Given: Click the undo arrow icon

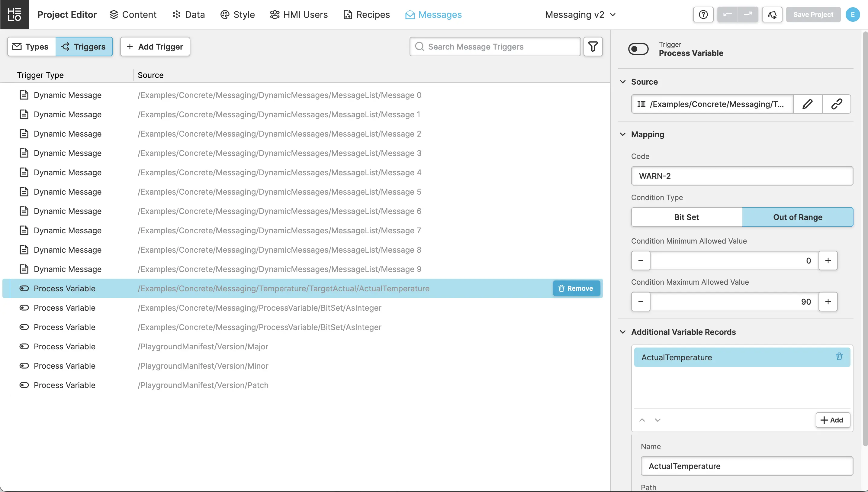Looking at the screenshot, I should pos(727,15).
